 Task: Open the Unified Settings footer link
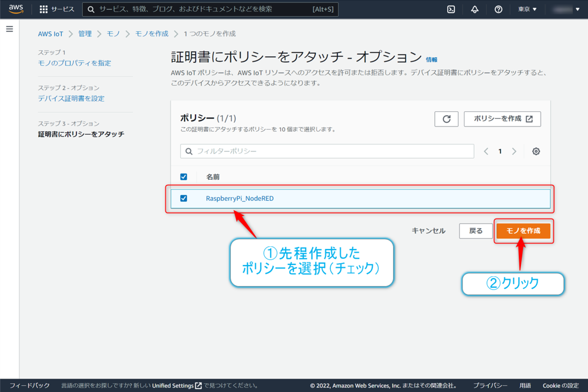click(x=177, y=386)
